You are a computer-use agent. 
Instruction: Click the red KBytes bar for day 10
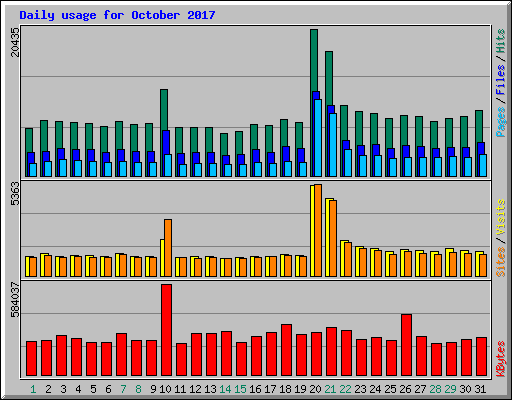pos(167,330)
